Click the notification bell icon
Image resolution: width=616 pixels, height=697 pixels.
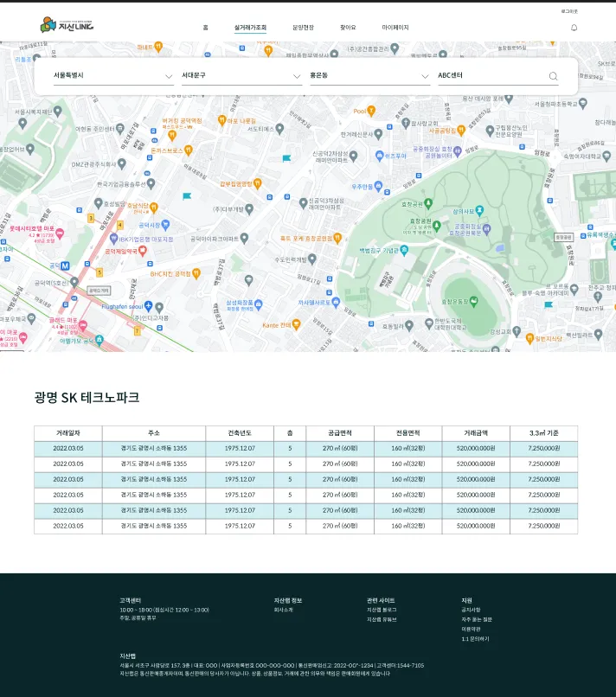tap(574, 28)
